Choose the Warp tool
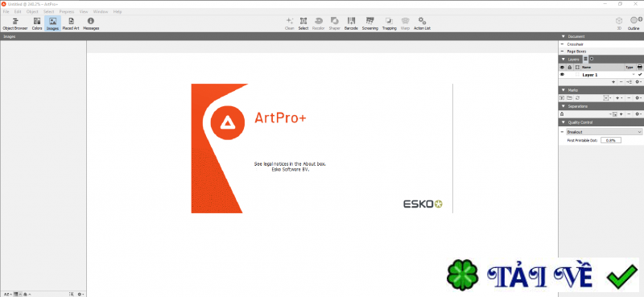Viewport: 644px width, 297px height. click(x=406, y=23)
